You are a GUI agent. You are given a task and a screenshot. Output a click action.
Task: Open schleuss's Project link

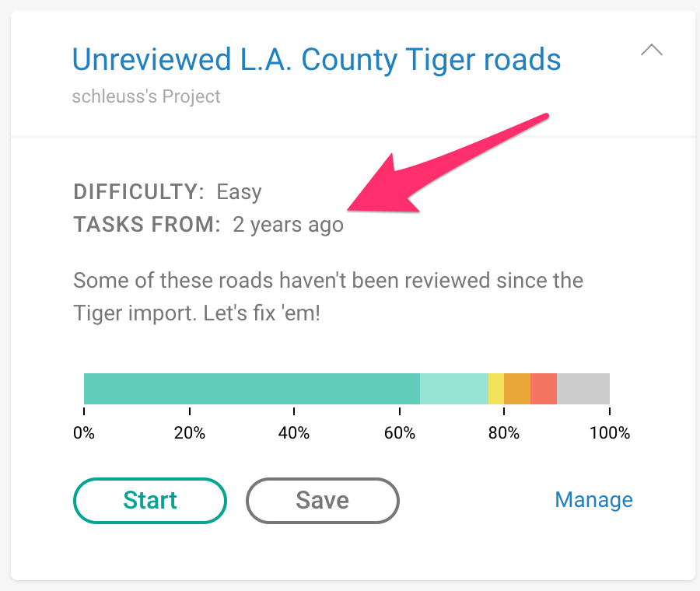tap(146, 96)
